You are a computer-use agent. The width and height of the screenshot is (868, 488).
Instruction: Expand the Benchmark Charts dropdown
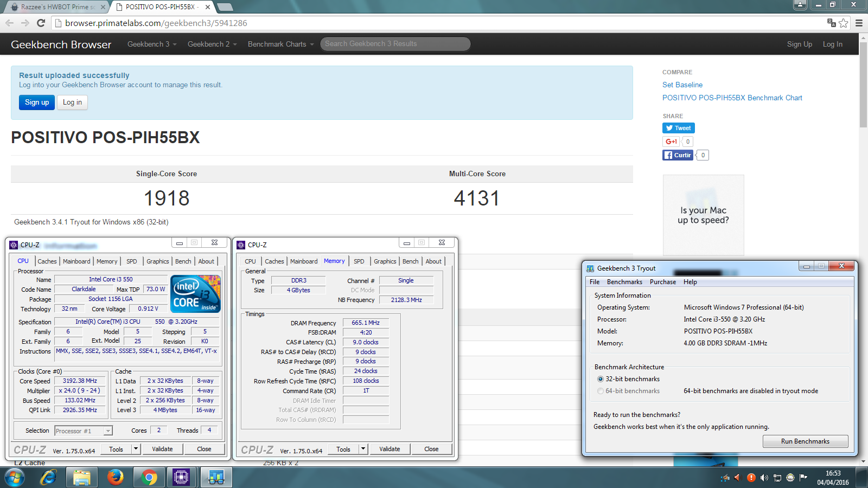click(x=281, y=44)
